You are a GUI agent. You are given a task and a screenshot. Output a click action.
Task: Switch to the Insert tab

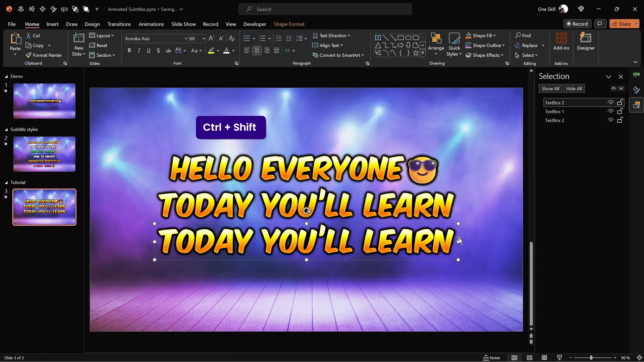coord(52,24)
